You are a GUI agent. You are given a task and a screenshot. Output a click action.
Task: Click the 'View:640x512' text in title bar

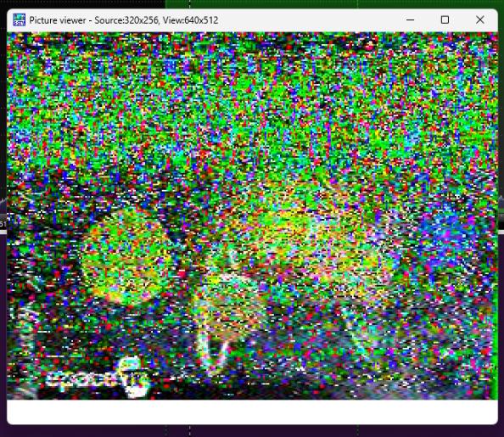point(190,20)
